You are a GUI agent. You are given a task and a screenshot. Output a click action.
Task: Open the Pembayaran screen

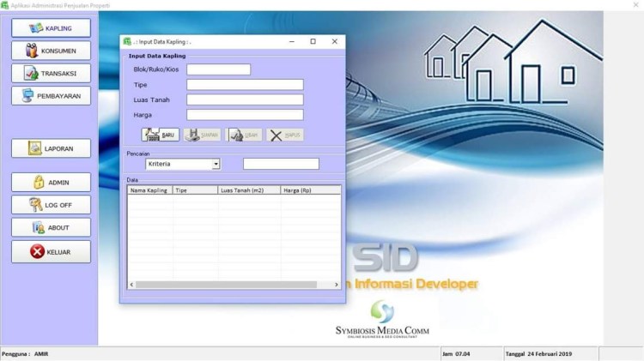coord(51,96)
